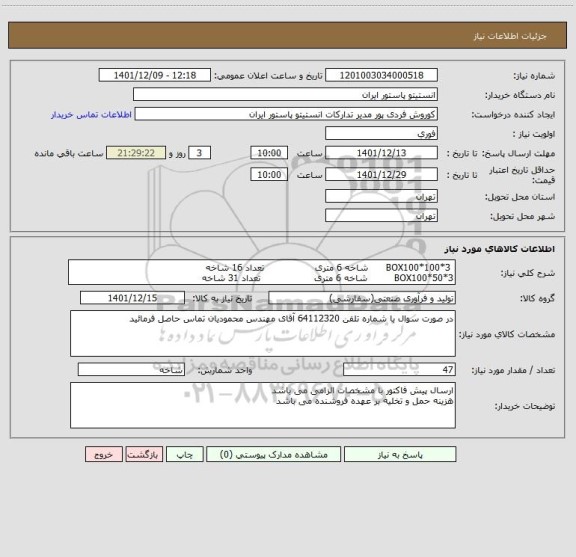The image size is (576, 557).
Task: Click the unit of measure field 'شاخه'
Action: pos(131,370)
